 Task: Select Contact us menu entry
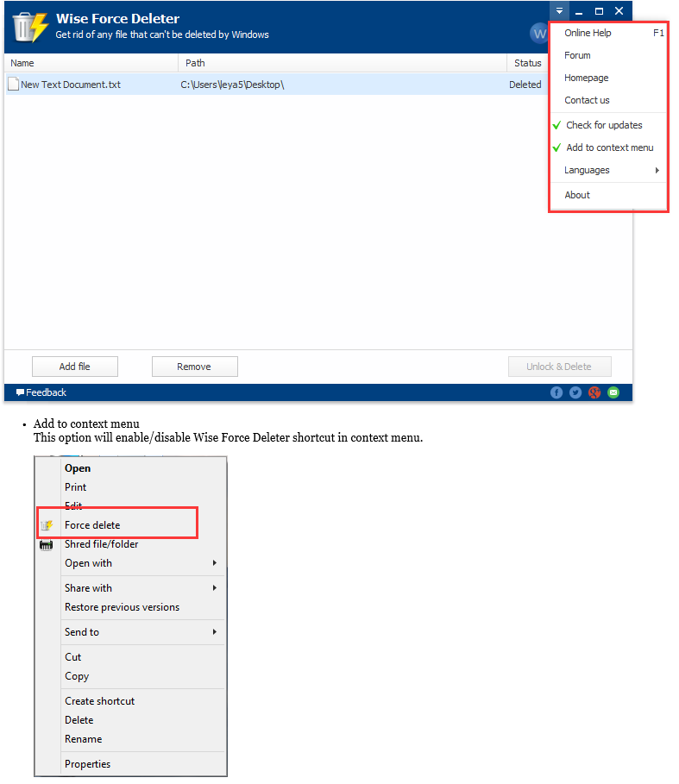pyautogui.click(x=608, y=100)
